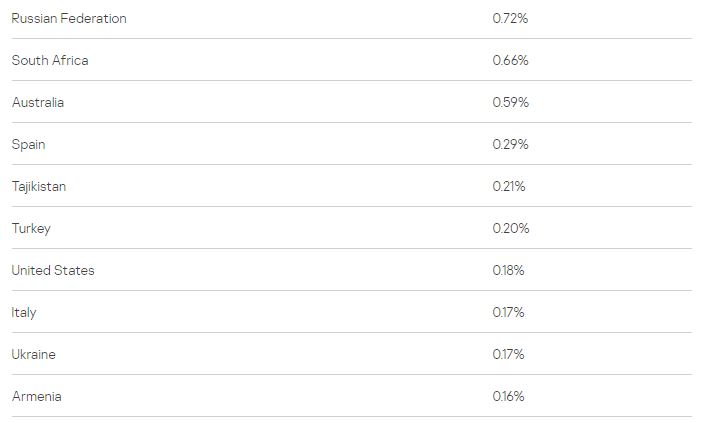
Task: Click the 0.66% percentage value
Action: click(x=510, y=60)
